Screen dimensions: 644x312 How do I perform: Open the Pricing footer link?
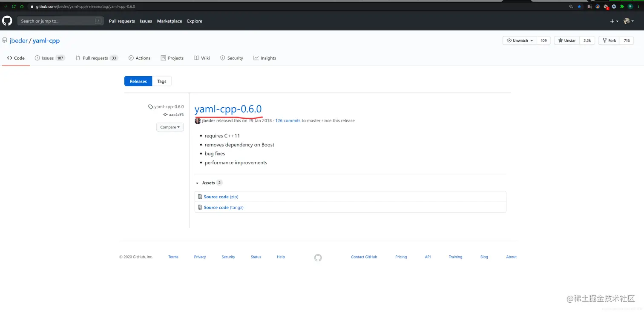click(x=401, y=257)
